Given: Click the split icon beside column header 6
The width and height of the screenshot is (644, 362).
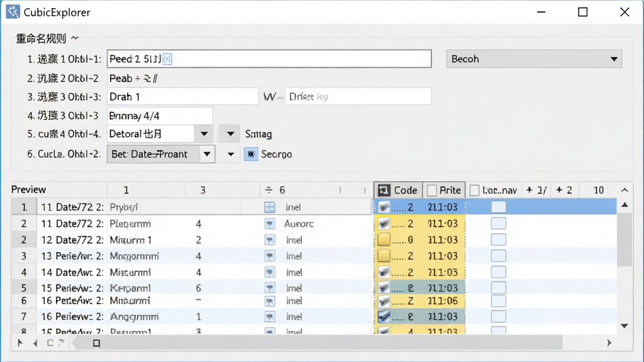Looking at the screenshot, I should pyautogui.click(x=269, y=190).
